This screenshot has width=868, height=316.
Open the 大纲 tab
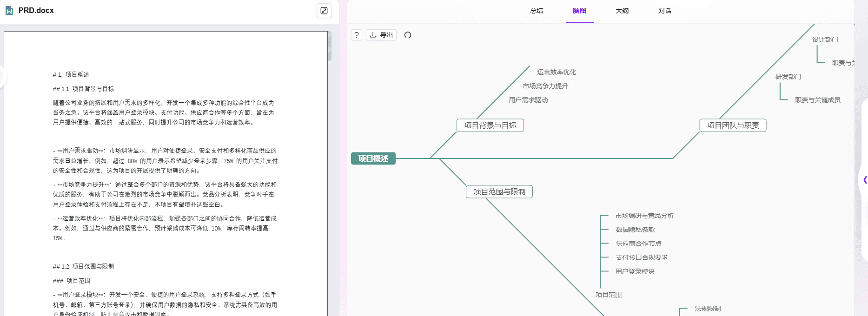[x=622, y=11]
